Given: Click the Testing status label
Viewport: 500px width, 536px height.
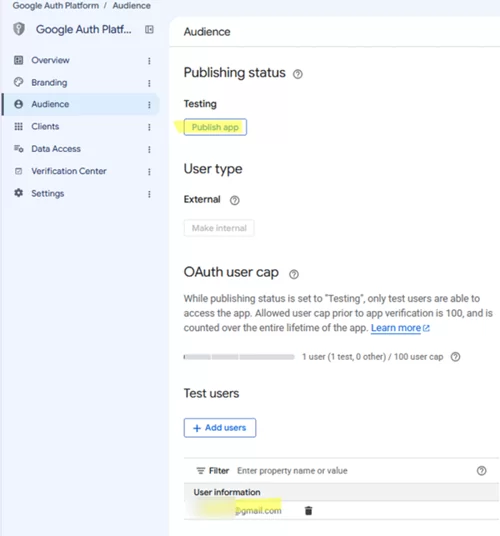Looking at the screenshot, I should [200, 104].
